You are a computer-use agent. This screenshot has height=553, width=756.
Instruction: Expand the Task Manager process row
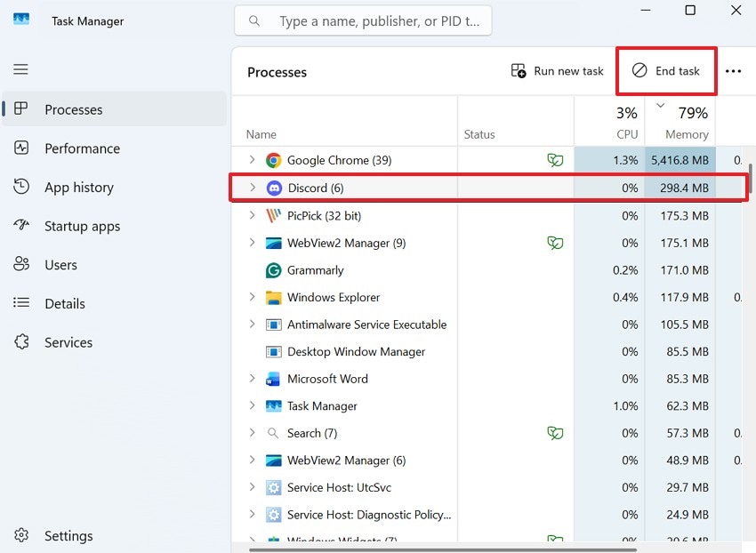(252, 405)
